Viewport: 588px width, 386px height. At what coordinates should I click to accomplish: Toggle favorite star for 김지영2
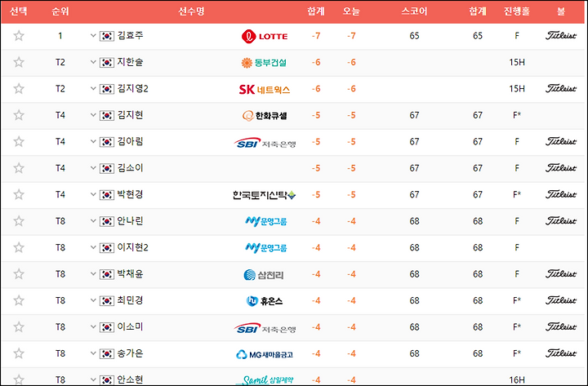[x=19, y=89]
